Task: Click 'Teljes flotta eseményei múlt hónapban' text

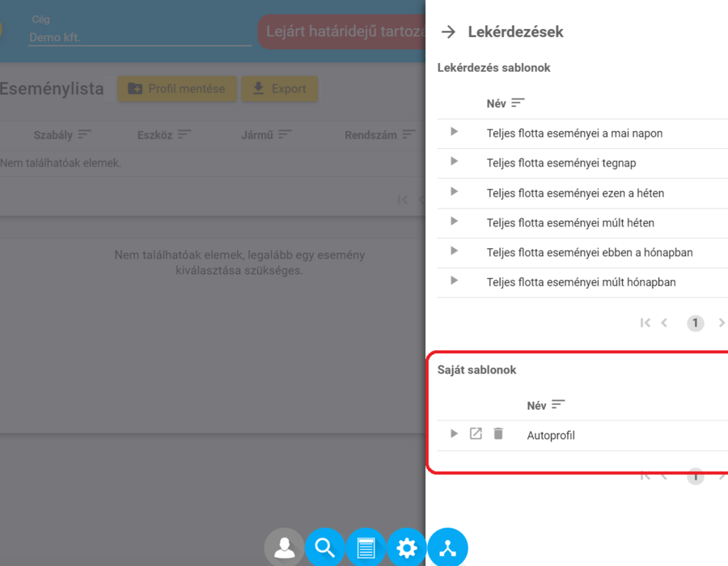Action: pos(581,282)
